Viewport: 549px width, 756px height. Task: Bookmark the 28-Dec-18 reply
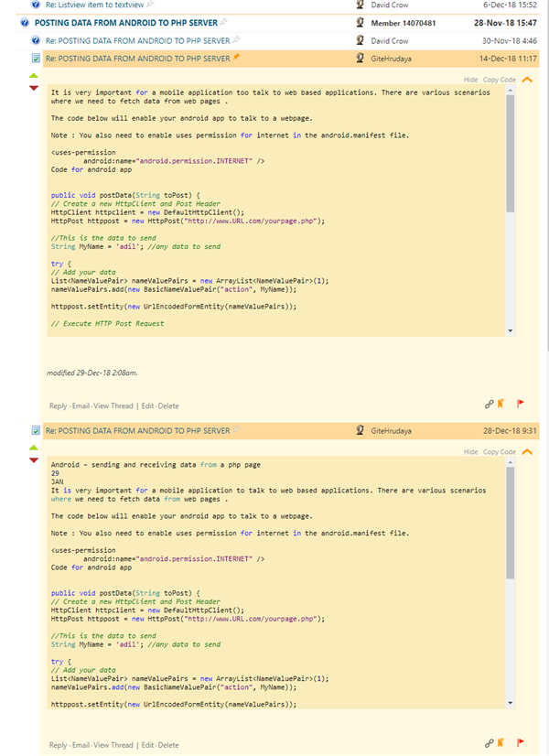(501, 742)
